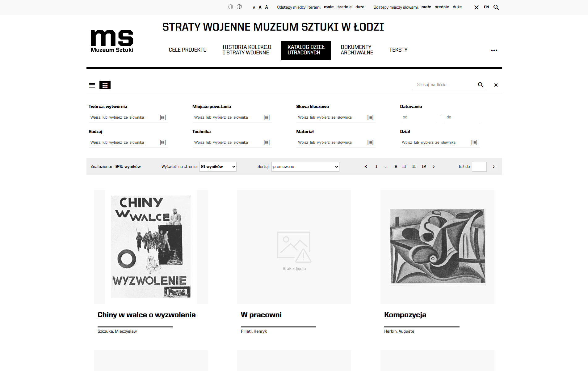This screenshot has height=371, width=588.
Task: Click the Idź do page number field
Action: [x=479, y=167]
